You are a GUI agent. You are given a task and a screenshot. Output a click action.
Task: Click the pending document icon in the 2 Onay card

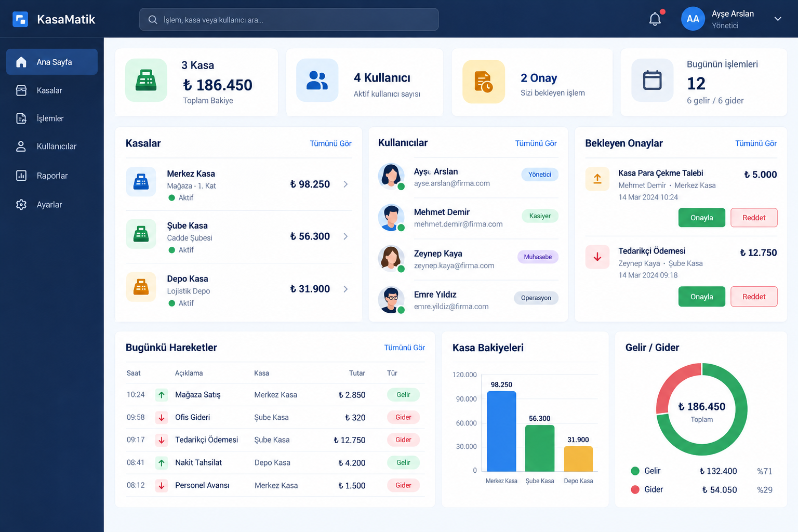[x=484, y=82]
